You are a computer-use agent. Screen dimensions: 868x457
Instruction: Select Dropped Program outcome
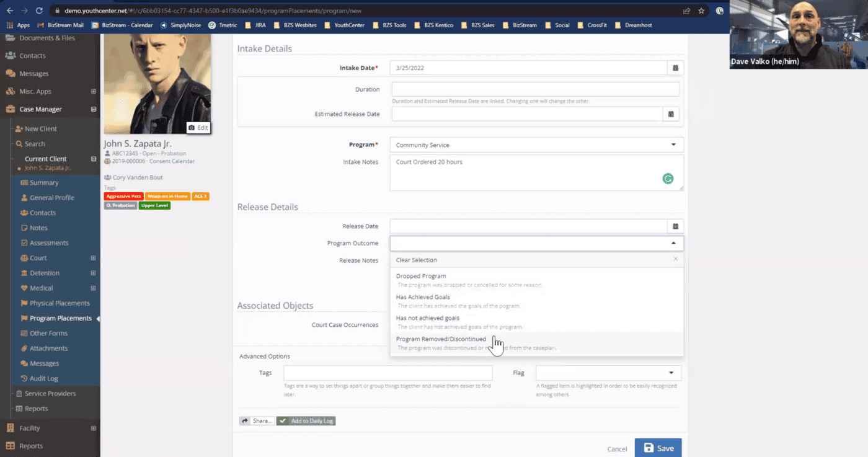pyautogui.click(x=537, y=280)
